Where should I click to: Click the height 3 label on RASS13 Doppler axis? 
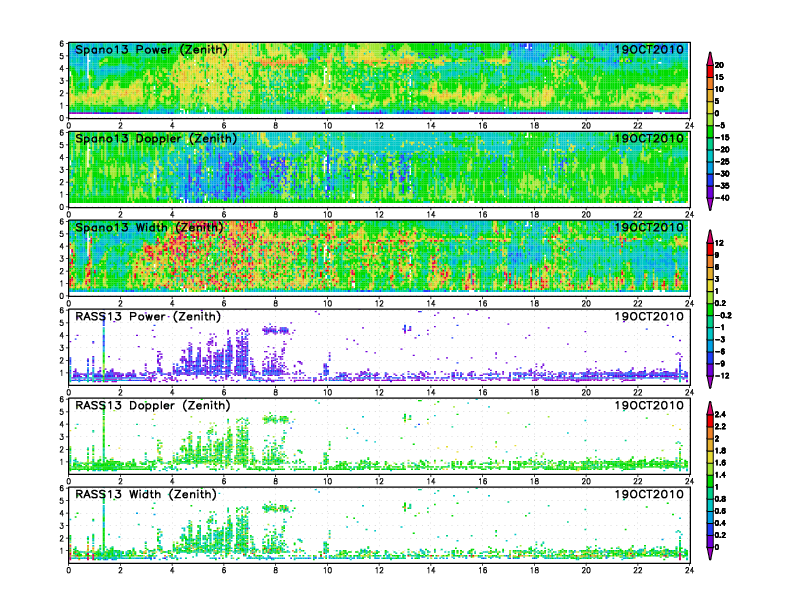(62, 437)
